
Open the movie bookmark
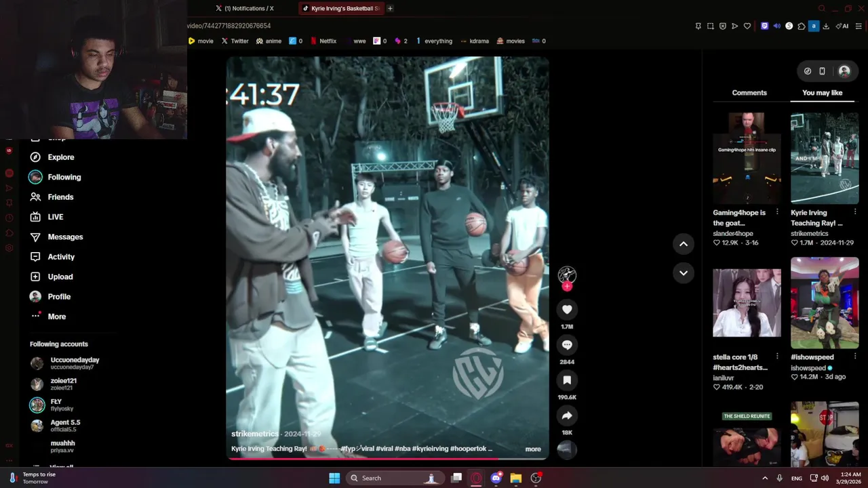point(201,41)
